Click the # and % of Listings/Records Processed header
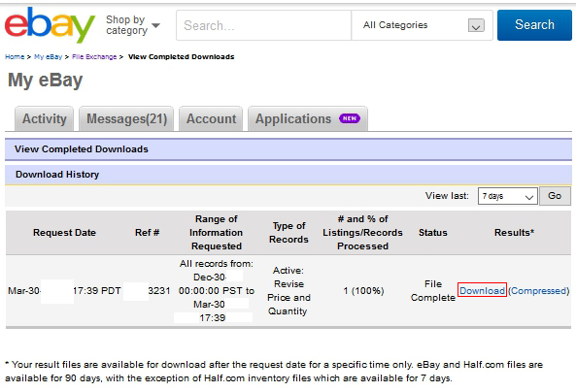Viewport: 576px width, 392px height. 362,233
